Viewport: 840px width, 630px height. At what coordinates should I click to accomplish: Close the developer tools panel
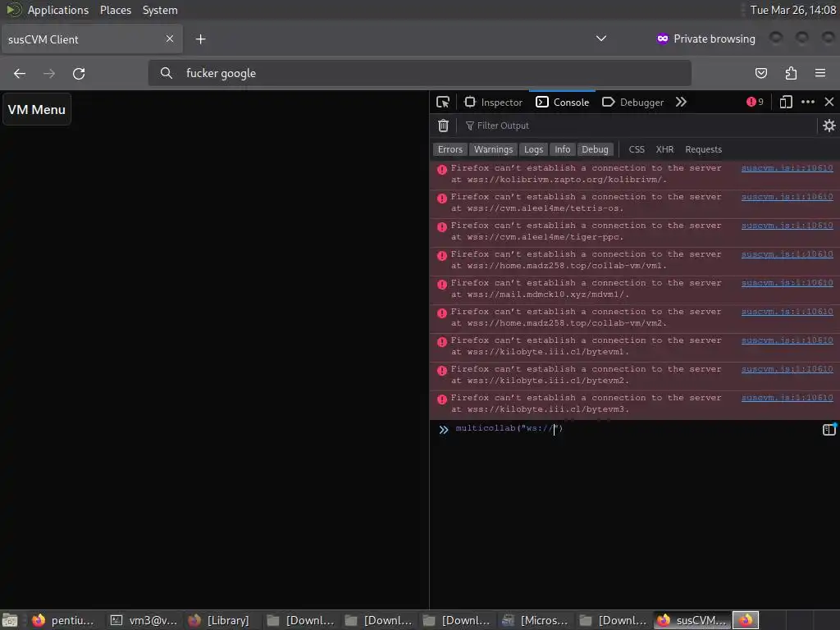[829, 102]
